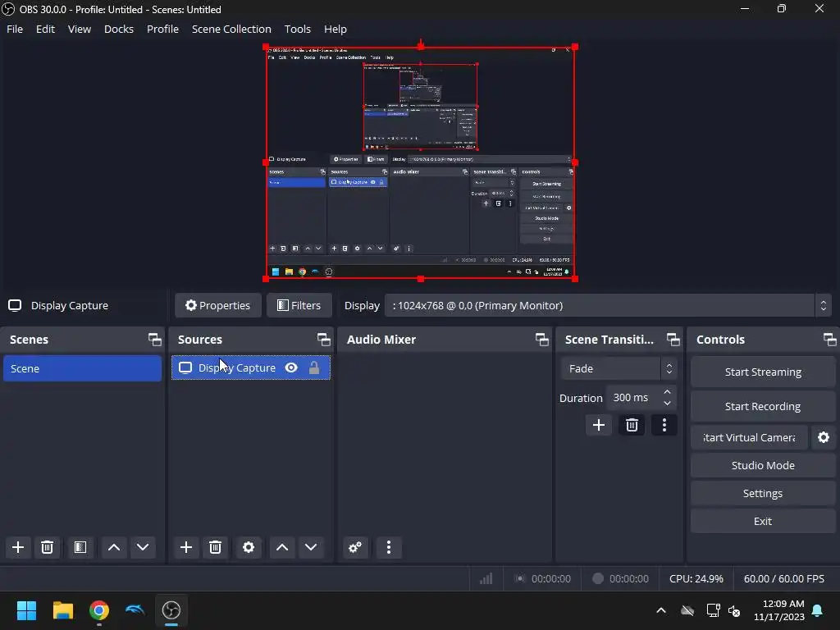Viewport: 840px width, 630px height.
Task: Open scene filters icon in Scenes panel
Action: point(80,547)
